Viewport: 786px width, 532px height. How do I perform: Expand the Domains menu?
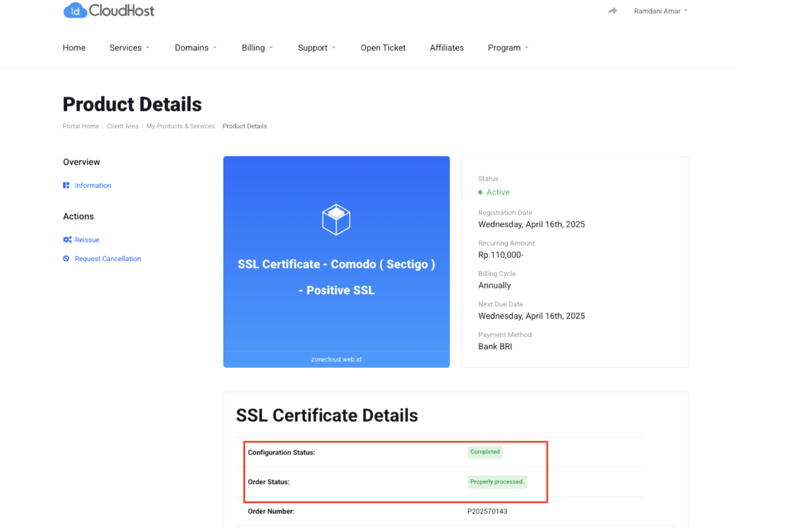[x=195, y=47]
